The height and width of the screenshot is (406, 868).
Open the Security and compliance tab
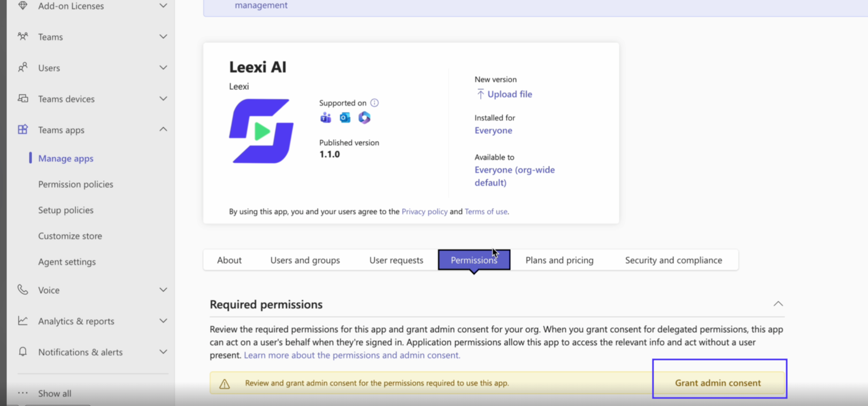coord(673,260)
